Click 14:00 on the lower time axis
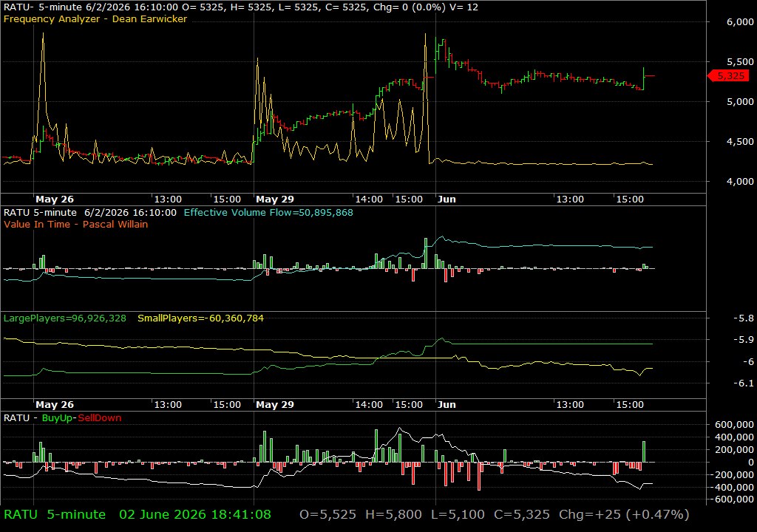Image resolution: width=757 pixels, height=532 pixels. [369, 405]
